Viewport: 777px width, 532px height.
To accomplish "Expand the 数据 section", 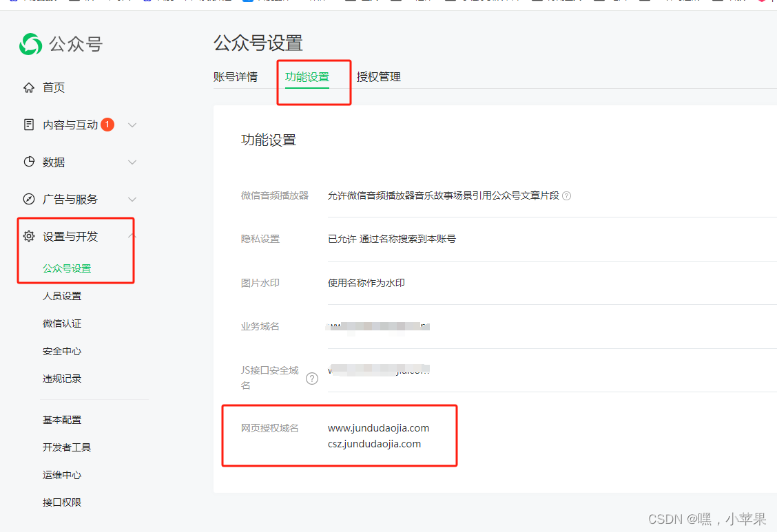I will 132,162.
